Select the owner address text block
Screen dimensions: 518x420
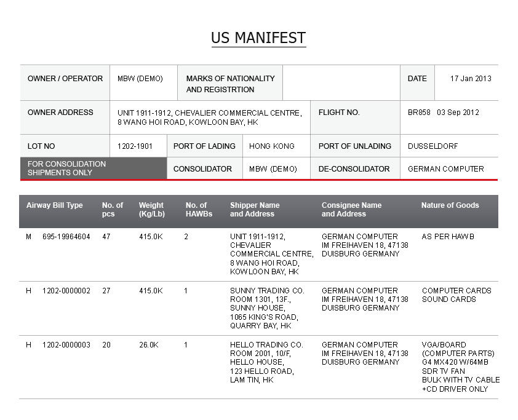coord(209,117)
